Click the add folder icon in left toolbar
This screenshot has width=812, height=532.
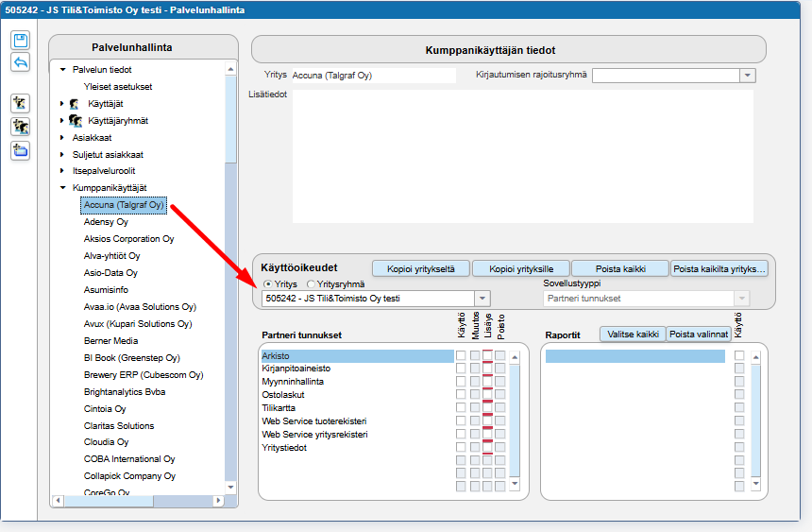click(x=20, y=151)
